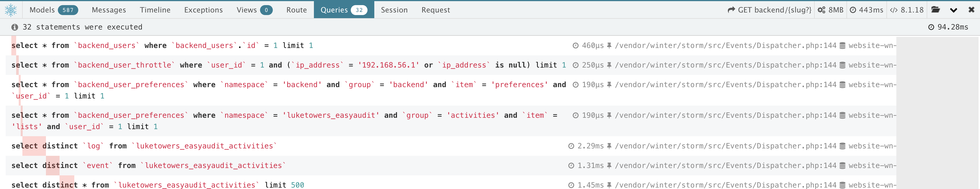The image size is (980, 189).
Task: Click the pin icon on distinct log row
Action: click(609, 146)
